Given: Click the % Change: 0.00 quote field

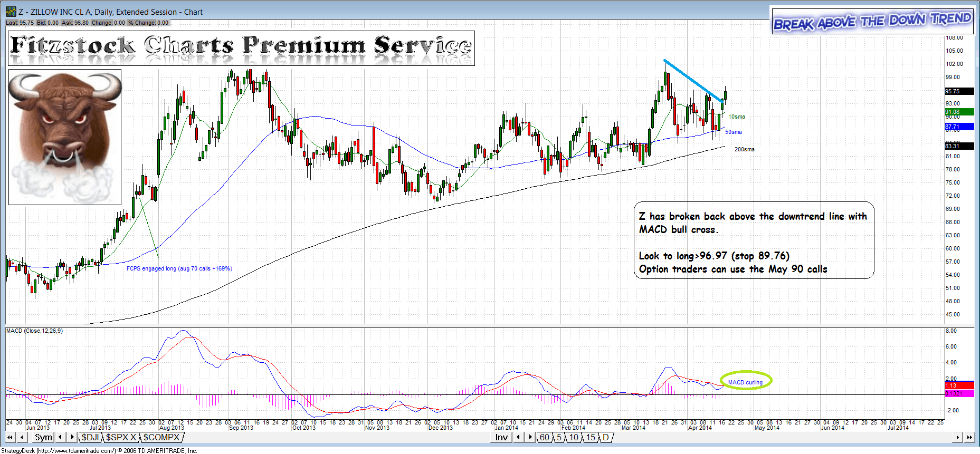Looking at the screenshot, I should tap(148, 23).
